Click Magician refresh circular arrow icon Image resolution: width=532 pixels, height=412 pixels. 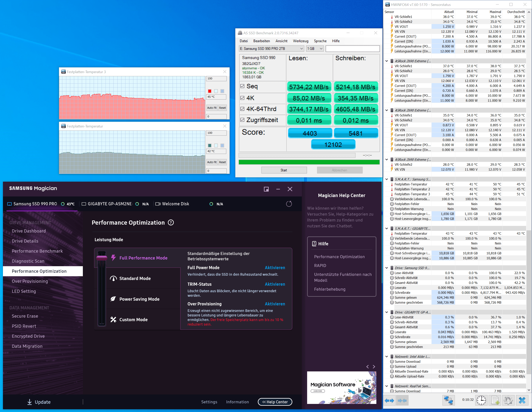(x=289, y=204)
